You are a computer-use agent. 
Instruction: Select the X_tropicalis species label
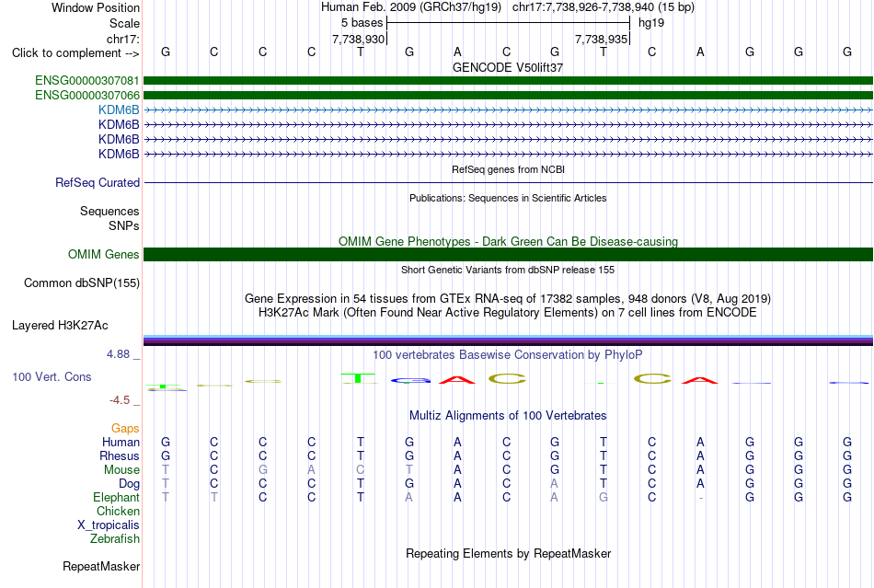[109, 525]
